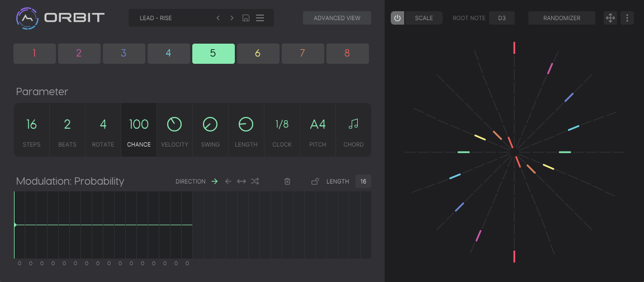Click the Randomizer button
The image size is (644, 282).
[561, 18]
